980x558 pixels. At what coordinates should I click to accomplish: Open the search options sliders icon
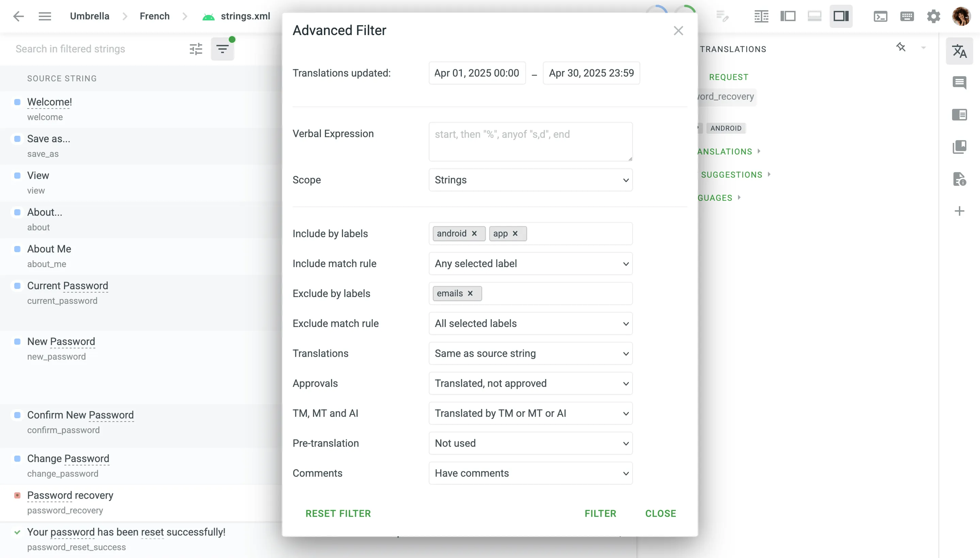[x=196, y=49]
